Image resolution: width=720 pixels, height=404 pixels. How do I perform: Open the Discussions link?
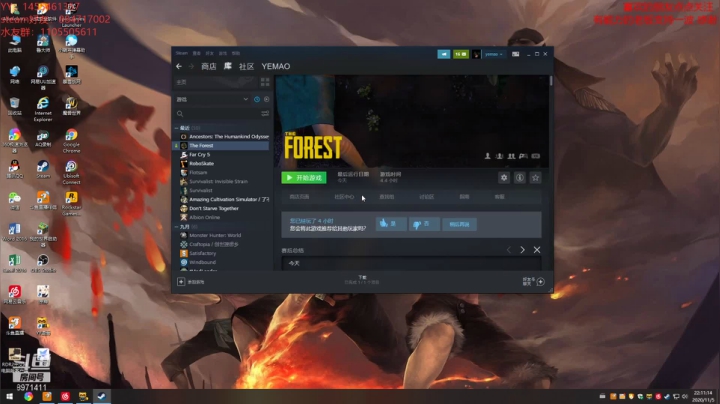point(427,196)
